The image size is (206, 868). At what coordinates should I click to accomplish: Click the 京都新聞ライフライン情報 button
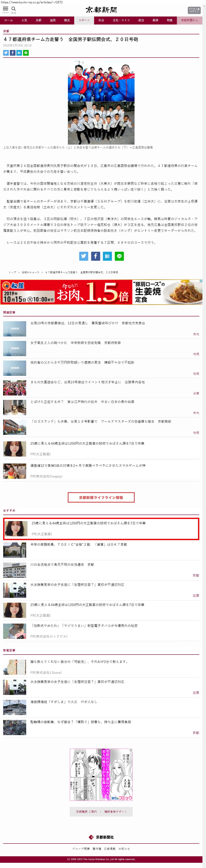(101, 497)
